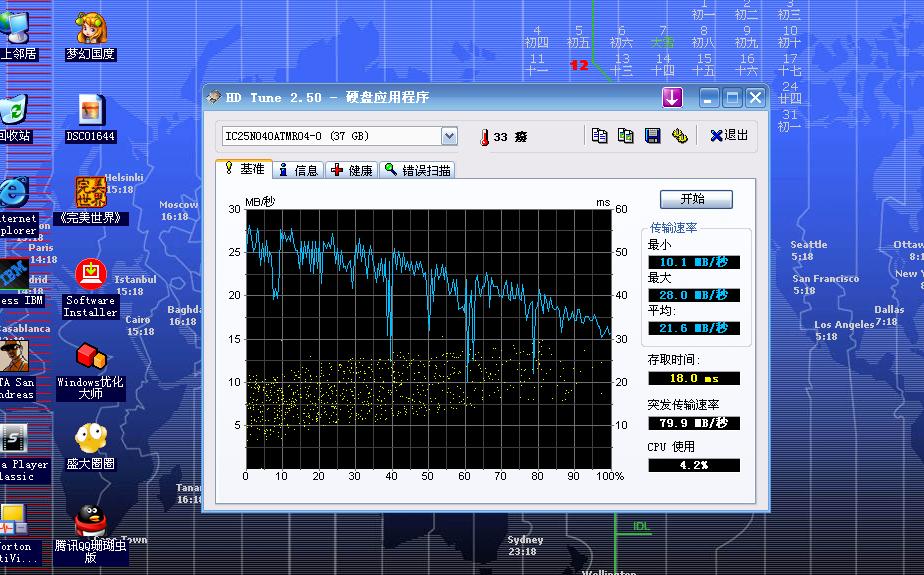This screenshot has width=924, height=575.
Task: Select the Windows优化大师 desktop icon
Action: point(91,356)
